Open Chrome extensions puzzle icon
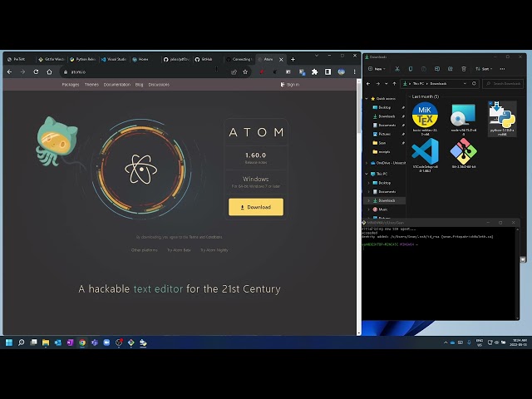This screenshot has height=399, width=532. (314, 72)
